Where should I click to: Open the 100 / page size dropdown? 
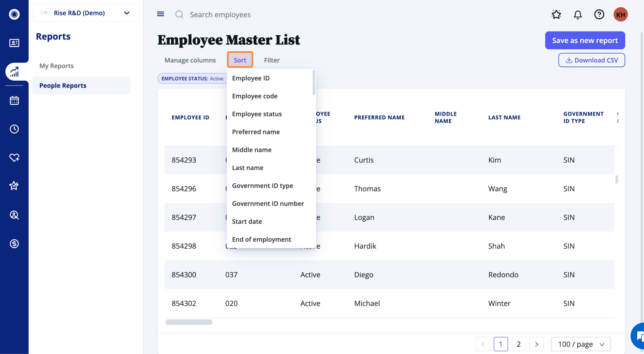(x=580, y=344)
